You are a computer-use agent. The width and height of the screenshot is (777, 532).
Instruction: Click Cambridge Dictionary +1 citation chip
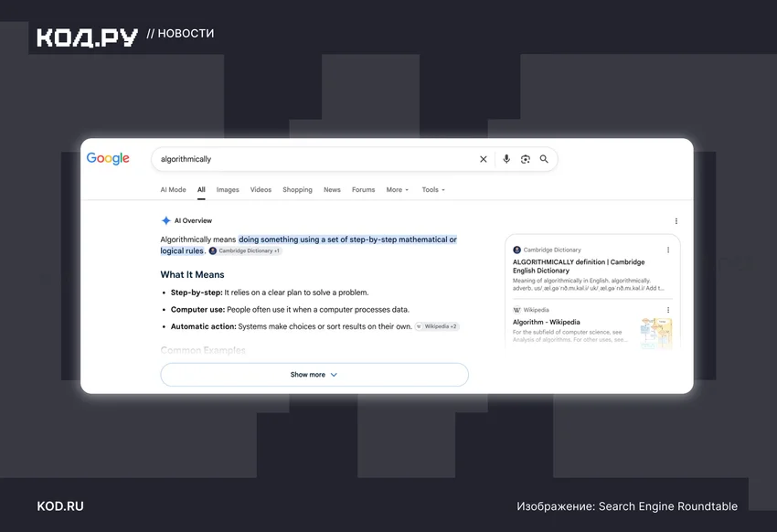click(245, 251)
